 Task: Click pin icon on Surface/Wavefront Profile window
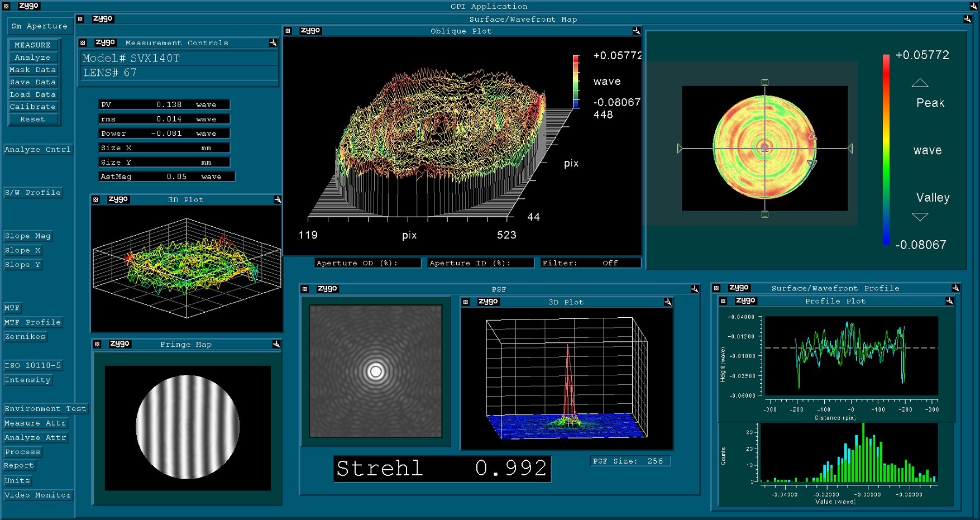(955, 288)
